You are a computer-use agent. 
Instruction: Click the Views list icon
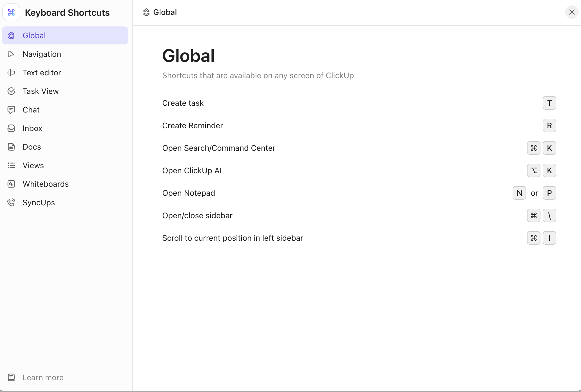(x=11, y=165)
